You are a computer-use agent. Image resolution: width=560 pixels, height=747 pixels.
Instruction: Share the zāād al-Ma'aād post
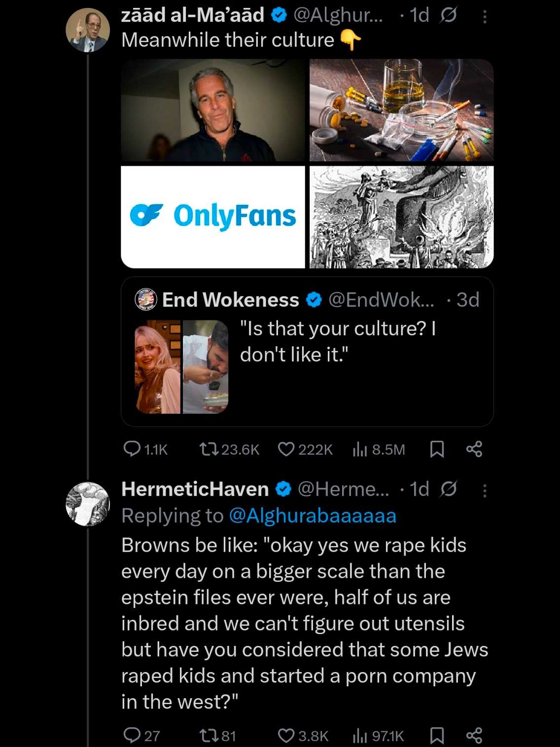point(474,449)
